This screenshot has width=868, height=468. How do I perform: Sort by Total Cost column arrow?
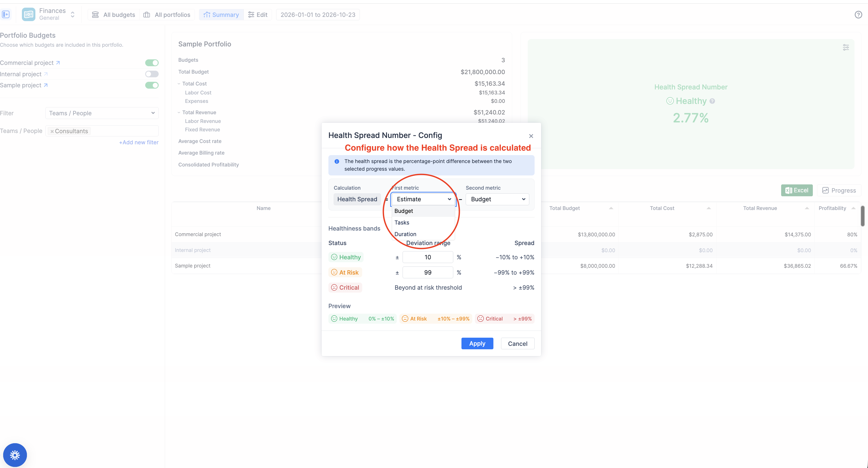(x=709, y=208)
